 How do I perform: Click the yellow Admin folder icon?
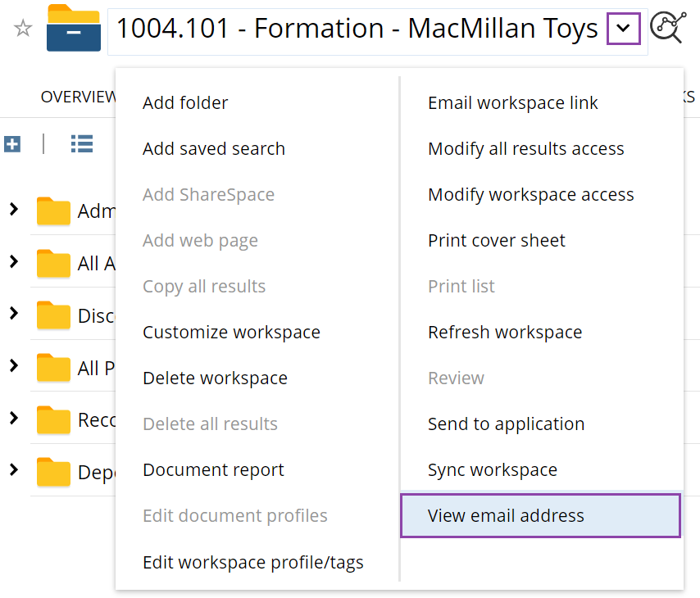[52, 211]
